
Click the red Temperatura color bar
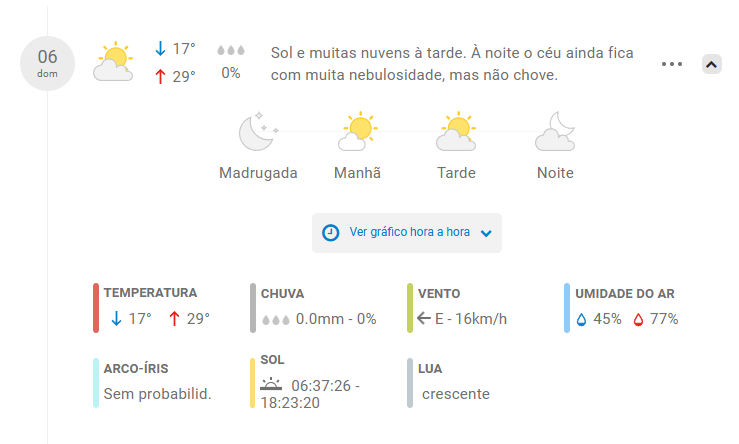[x=96, y=308]
